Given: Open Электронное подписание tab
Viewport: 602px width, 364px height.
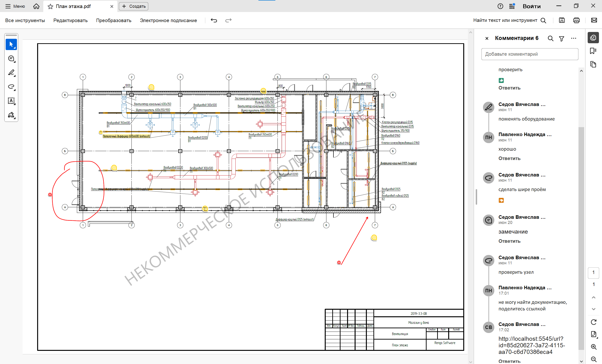Looking at the screenshot, I should point(168,20).
